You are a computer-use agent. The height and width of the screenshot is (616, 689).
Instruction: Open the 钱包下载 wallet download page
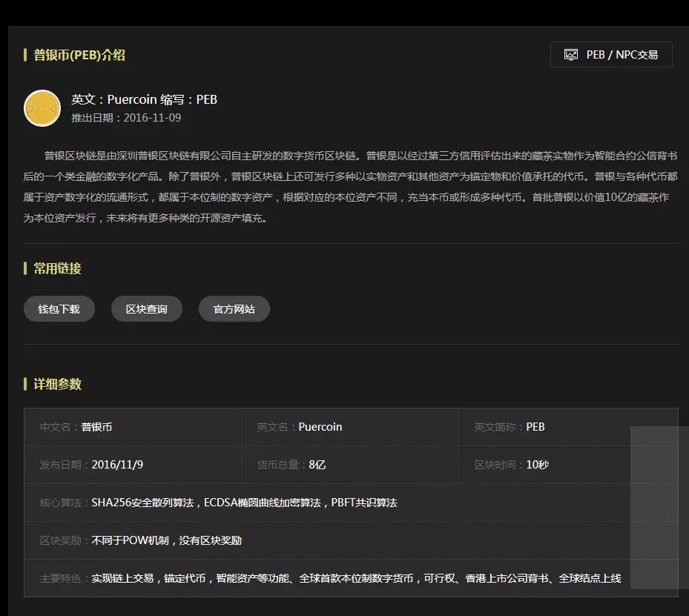[x=59, y=308]
